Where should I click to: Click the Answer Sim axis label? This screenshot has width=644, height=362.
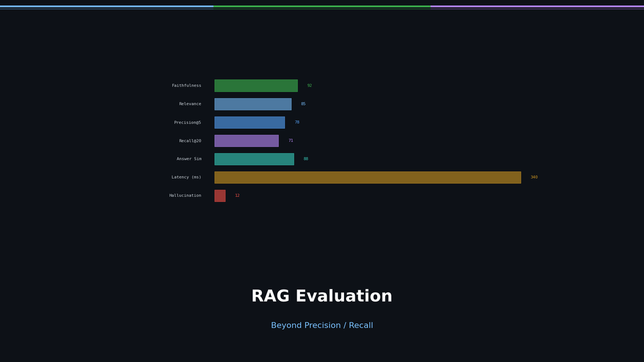(x=189, y=159)
